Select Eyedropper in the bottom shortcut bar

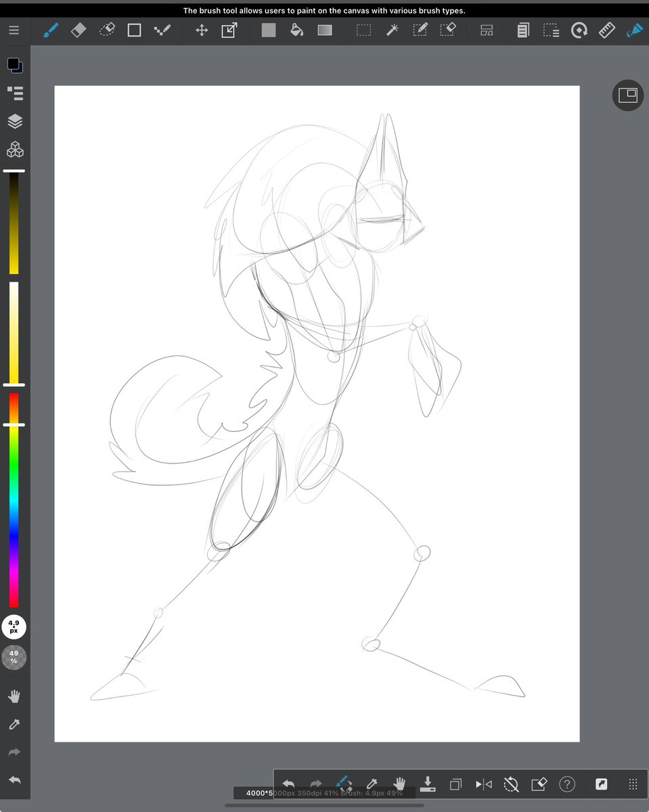pyautogui.click(x=372, y=784)
